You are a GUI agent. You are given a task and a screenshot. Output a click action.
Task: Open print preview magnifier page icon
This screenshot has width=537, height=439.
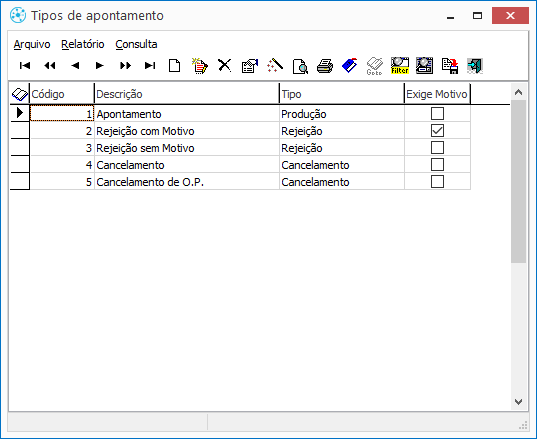[300, 66]
